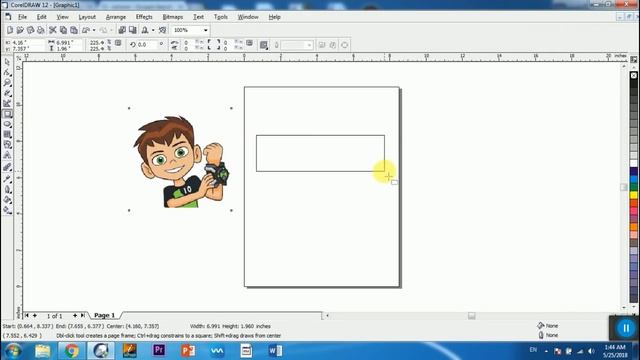Click the horizontal mirror button
The width and height of the screenshot is (640, 360).
(174, 42)
